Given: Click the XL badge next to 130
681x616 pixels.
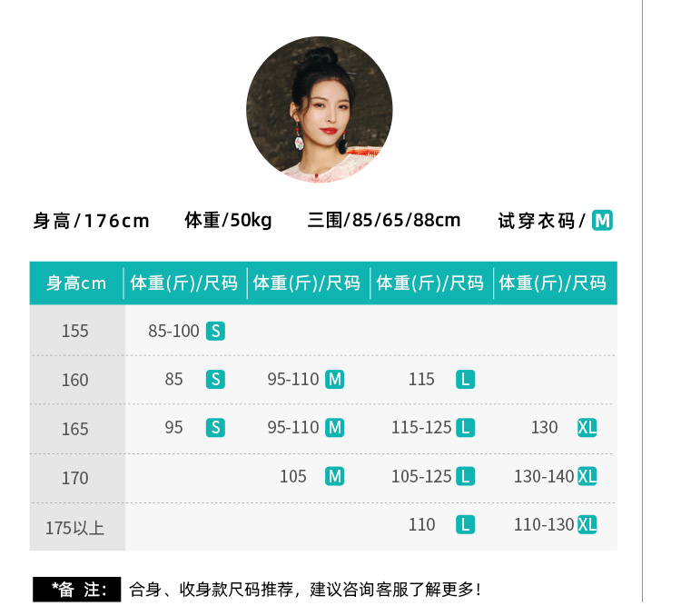Looking at the screenshot, I should coord(587,428).
